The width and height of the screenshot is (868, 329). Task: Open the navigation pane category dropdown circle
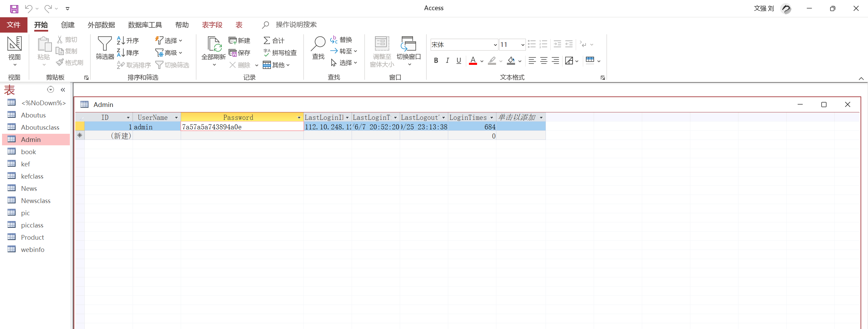51,89
